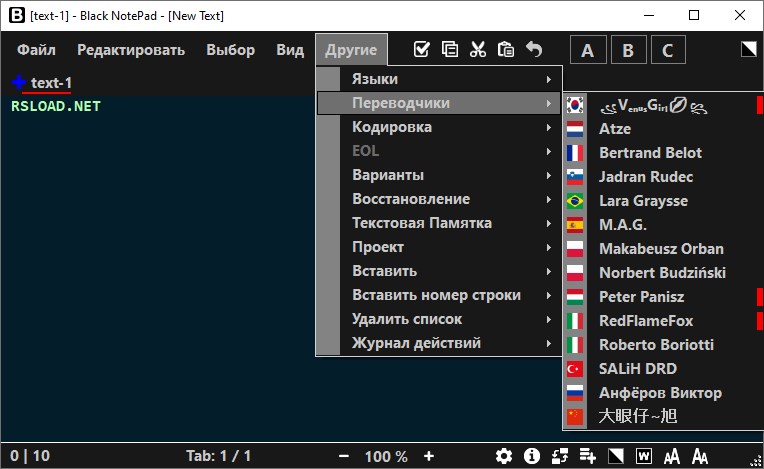Click the A button in toolbar
764x469 pixels.
pos(588,50)
